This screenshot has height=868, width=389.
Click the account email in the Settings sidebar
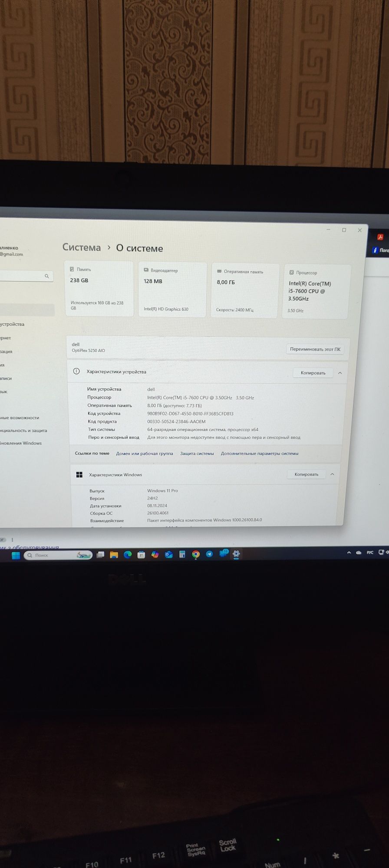(11, 254)
